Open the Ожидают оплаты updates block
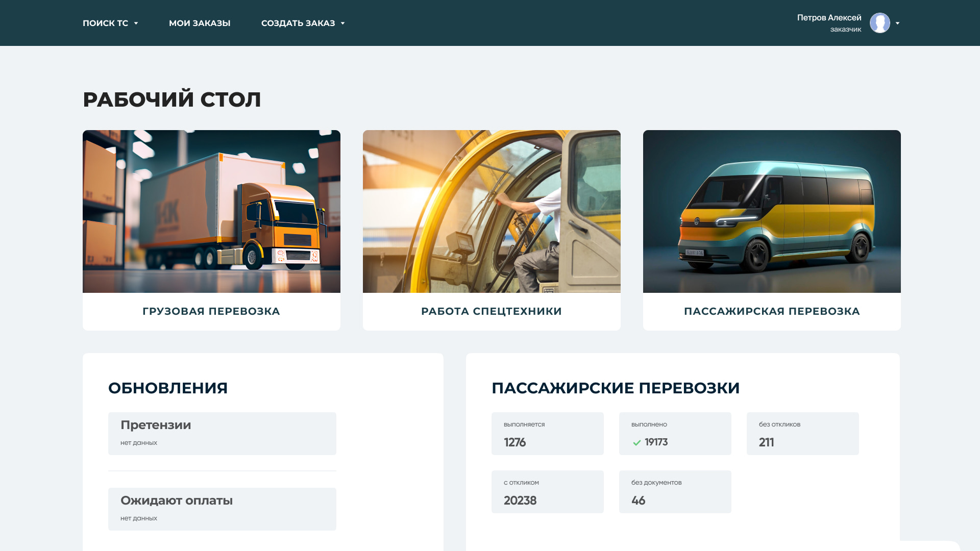This screenshot has width=980, height=551. pyautogui.click(x=222, y=509)
